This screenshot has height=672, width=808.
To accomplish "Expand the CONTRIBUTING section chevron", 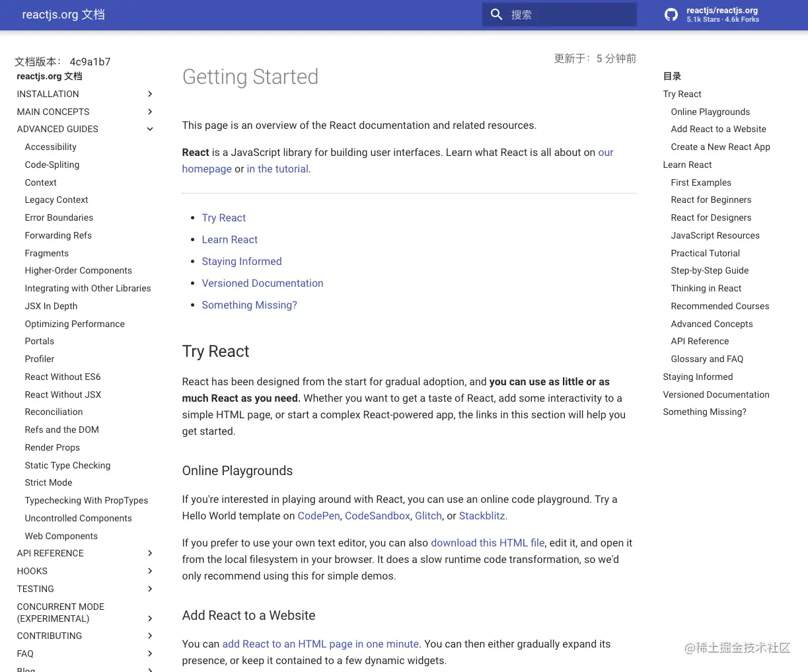I will 150,636.
